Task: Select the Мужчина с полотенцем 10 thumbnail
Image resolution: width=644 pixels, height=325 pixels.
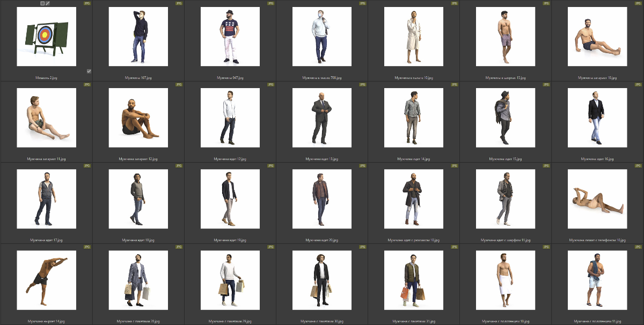Action: tap(505, 280)
